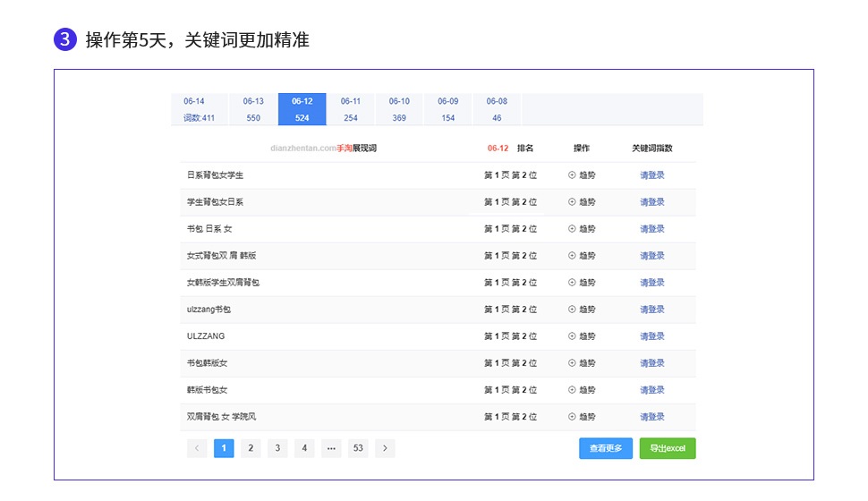Click the 操作 column header
Image resolution: width=868 pixels, height=501 pixels.
click(x=582, y=149)
